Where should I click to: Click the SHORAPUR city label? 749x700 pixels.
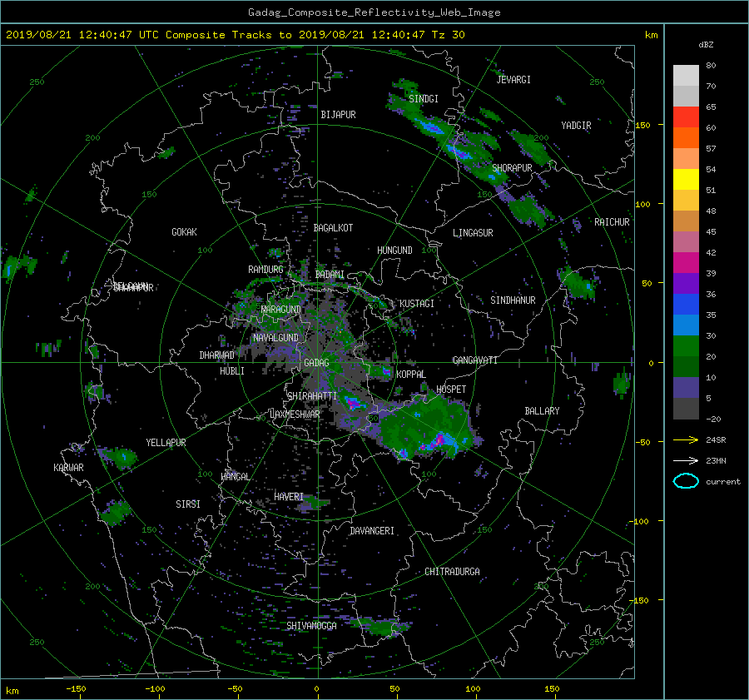tap(512, 168)
